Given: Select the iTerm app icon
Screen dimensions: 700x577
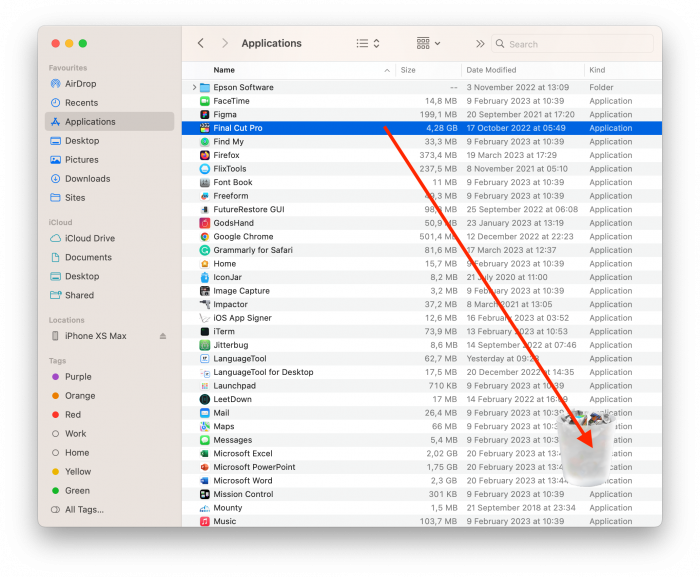Looking at the screenshot, I should pyautogui.click(x=204, y=331).
